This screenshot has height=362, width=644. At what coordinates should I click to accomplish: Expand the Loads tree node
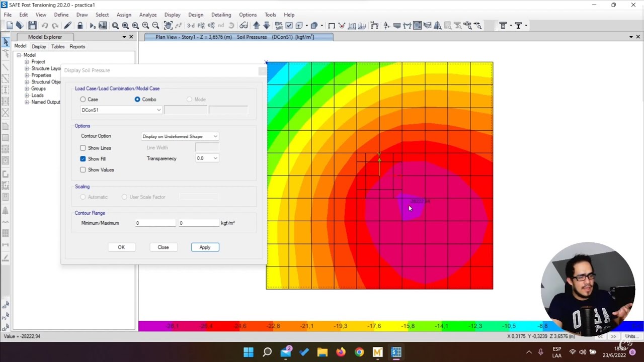tap(27, 96)
